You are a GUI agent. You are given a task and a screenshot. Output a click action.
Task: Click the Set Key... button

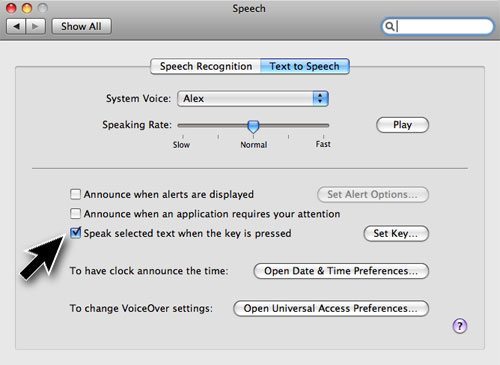pos(396,233)
